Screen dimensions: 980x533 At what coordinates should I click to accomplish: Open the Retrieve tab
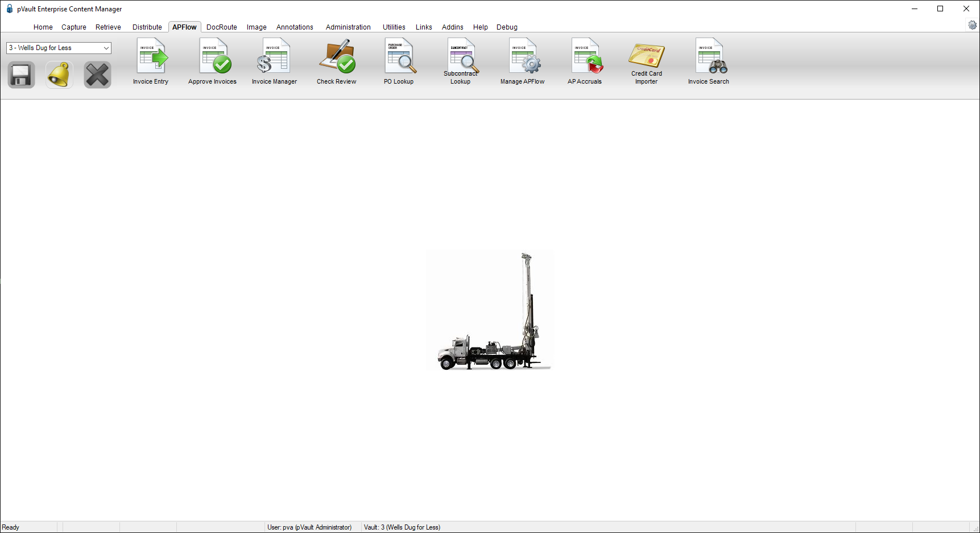point(108,27)
